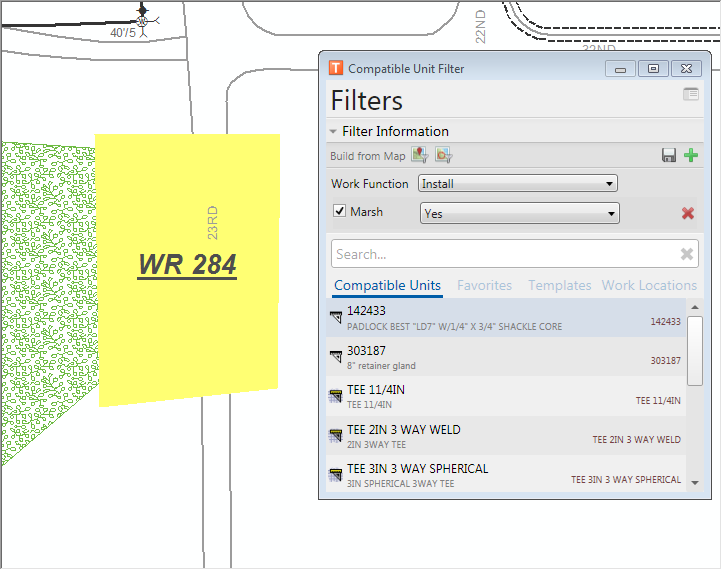Open the Work Function dropdown

click(518, 183)
